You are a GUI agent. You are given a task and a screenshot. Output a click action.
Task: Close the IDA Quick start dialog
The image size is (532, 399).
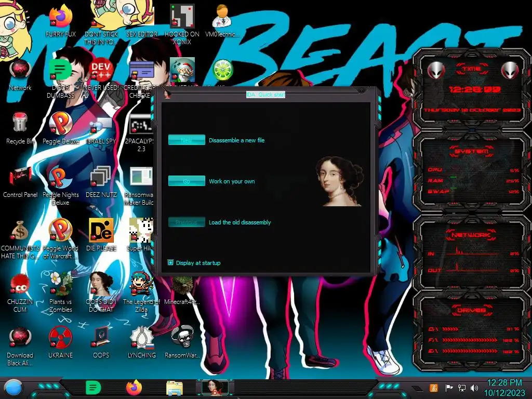click(x=362, y=90)
